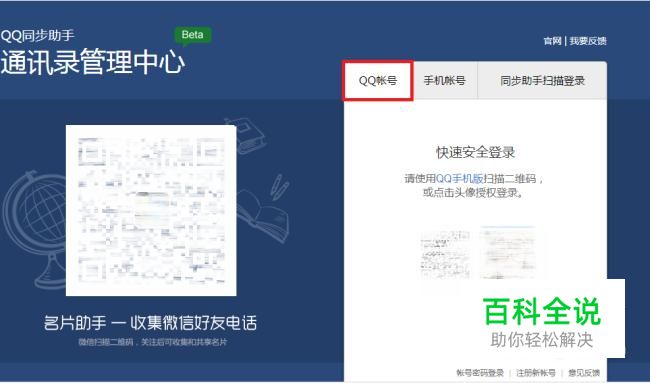Click the 微信扫描二维码 description text
Screen dimensions: 650x383
[153, 342]
